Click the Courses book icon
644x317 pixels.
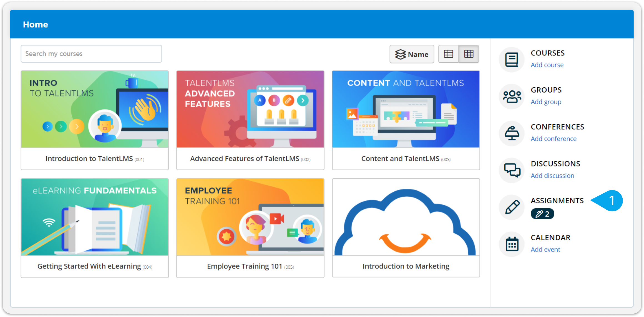point(512,60)
